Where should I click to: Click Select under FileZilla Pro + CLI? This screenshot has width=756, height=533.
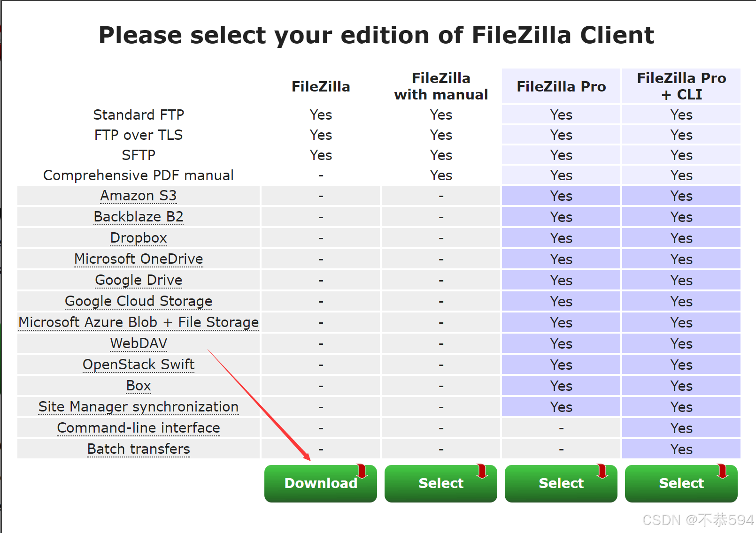681,483
